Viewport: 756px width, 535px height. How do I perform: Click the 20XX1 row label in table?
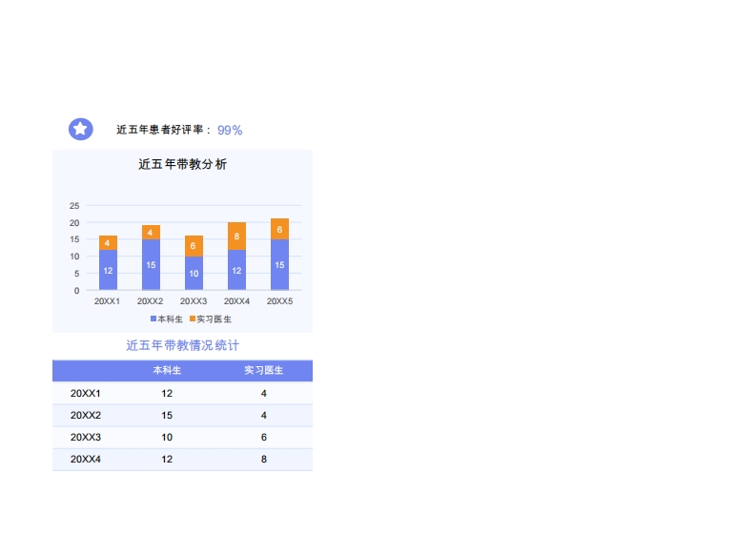click(x=86, y=394)
